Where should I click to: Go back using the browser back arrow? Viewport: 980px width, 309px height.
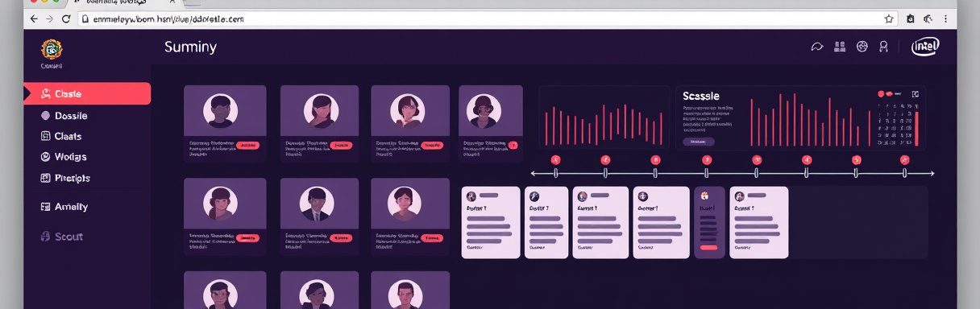(x=33, y=18)
